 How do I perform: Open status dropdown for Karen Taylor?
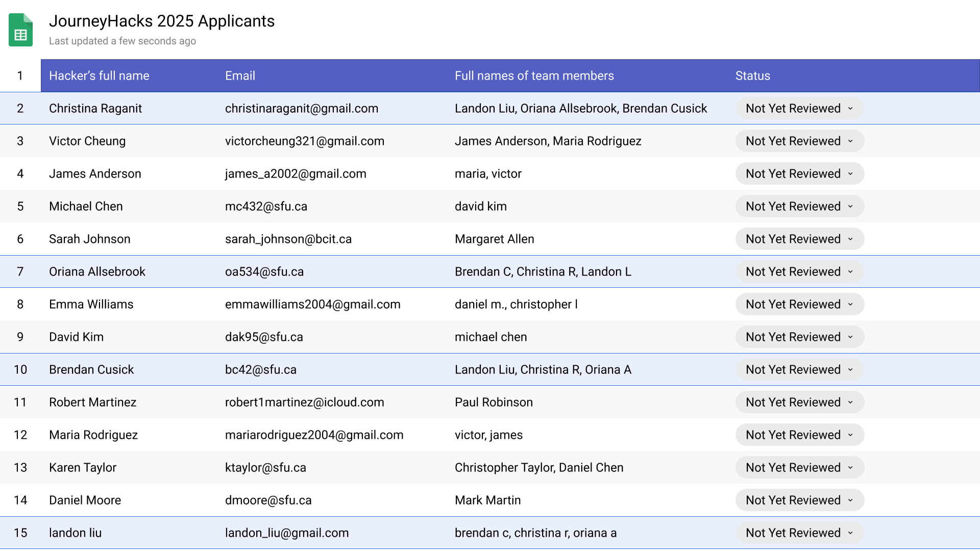pos(799,467)
